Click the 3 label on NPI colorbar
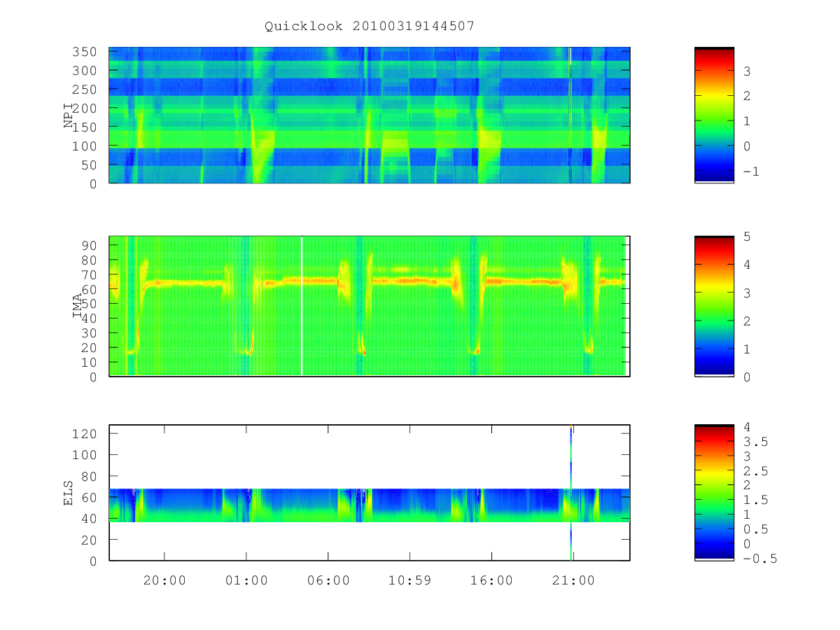Viewport: 840px width, 630px height. point(747,71)
